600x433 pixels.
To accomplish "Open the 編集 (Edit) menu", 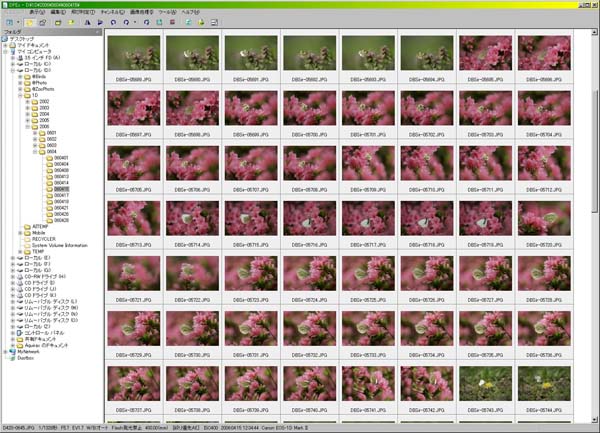I will click(58, 12).
